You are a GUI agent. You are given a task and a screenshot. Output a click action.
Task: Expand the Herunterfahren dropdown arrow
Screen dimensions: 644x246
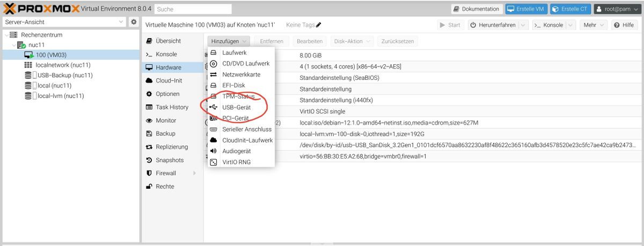(523, 25)
